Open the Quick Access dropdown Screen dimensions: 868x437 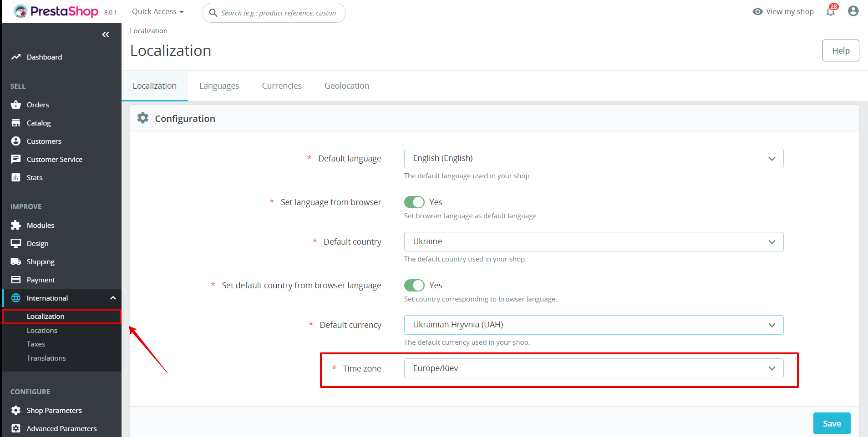(x=158, y=11)
